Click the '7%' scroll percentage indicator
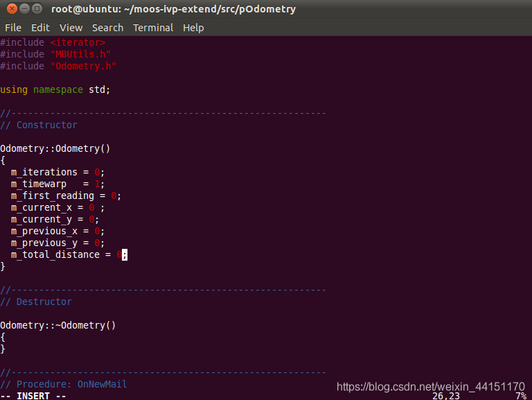The image size is (532, 400). (x=521, y=396)
